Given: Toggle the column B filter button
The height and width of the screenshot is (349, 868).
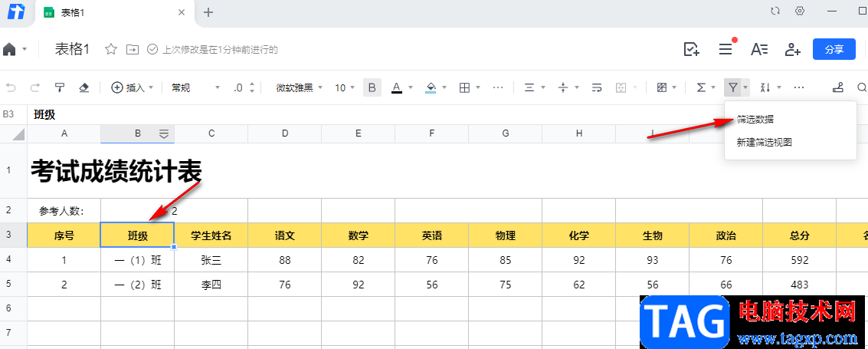Looking at the screenshot, I should [x=164, y=133].
